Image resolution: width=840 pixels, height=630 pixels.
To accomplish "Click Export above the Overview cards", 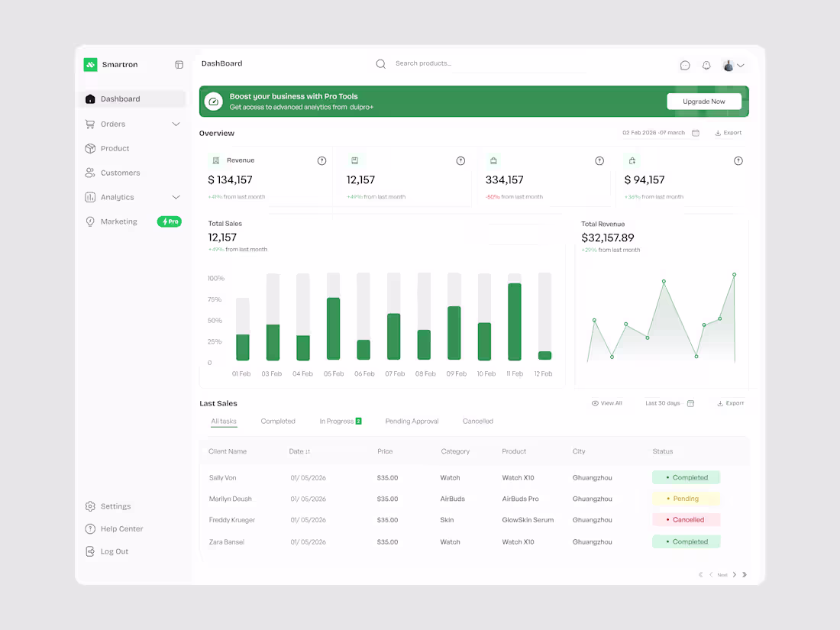I will (728, 132).
